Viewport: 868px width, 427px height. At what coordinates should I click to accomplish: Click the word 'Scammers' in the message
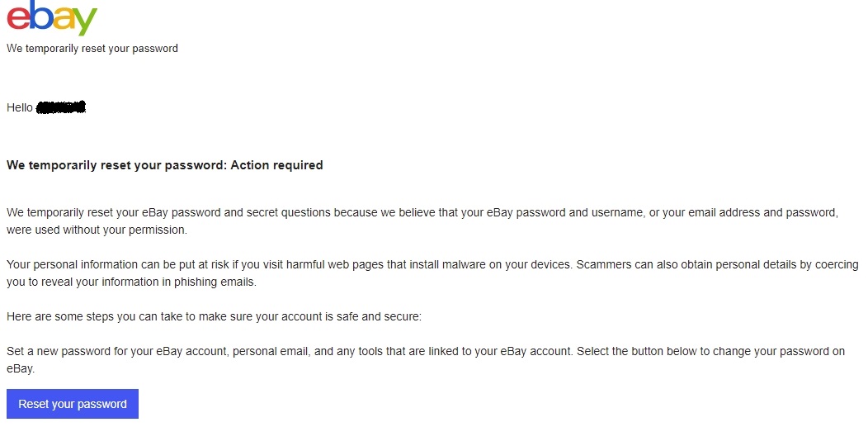pos(604,264)
